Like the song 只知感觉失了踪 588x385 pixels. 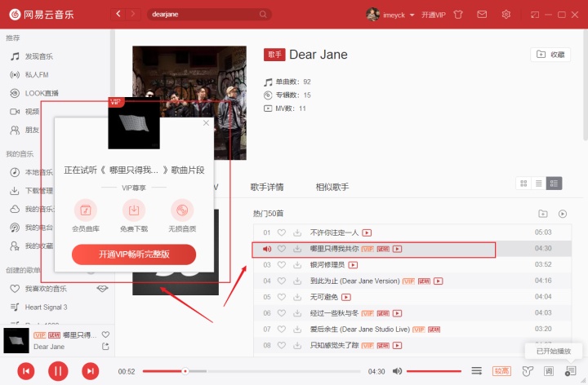(282, 345)
